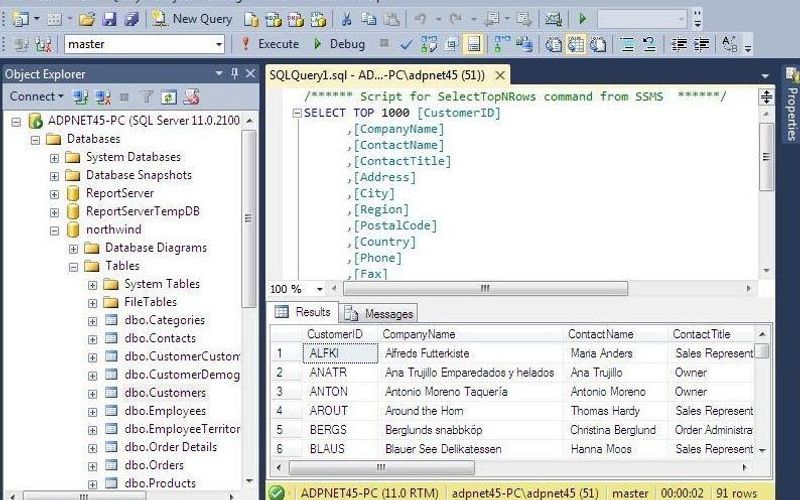This screenshot has width=800, height=500.
Task: Click the ContactName column header
Action: [616, 334]
